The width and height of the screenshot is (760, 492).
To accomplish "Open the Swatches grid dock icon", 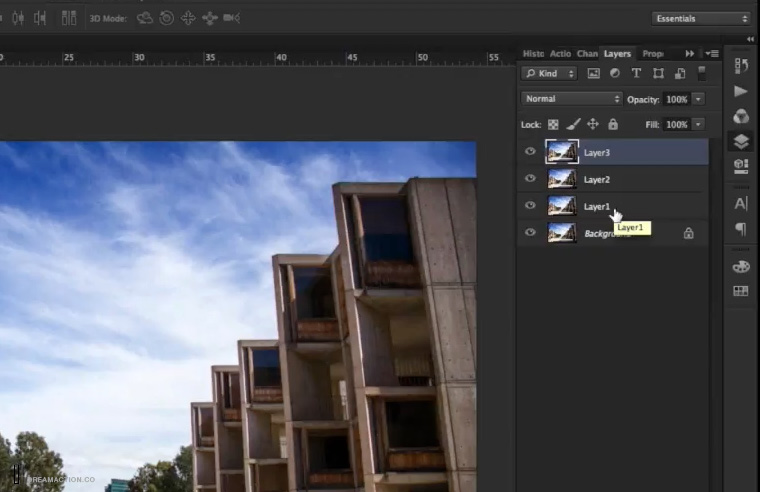I will coord(741,291).
